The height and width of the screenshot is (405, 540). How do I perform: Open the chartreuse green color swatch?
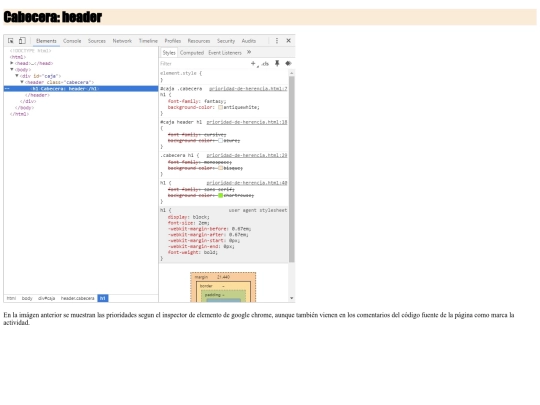coord(220,196)
